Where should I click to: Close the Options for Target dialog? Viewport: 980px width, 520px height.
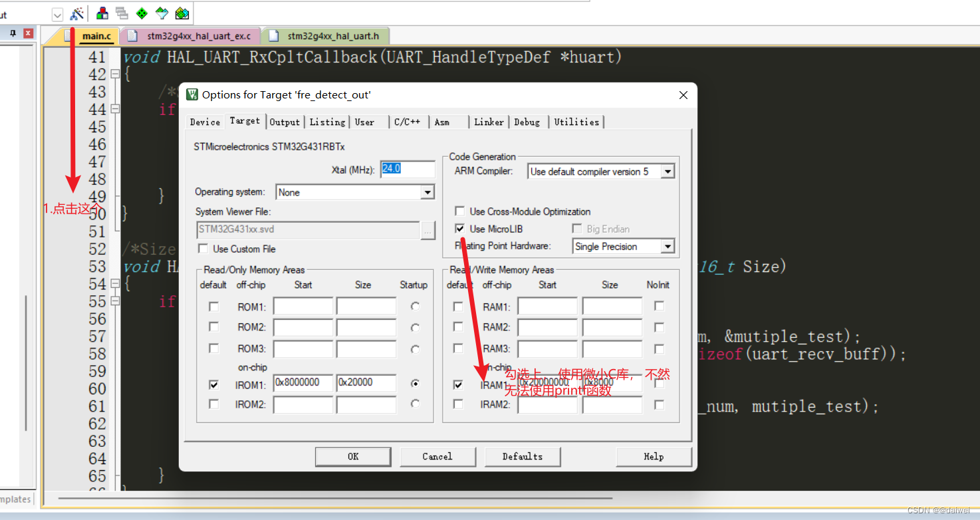click(683, 95)
